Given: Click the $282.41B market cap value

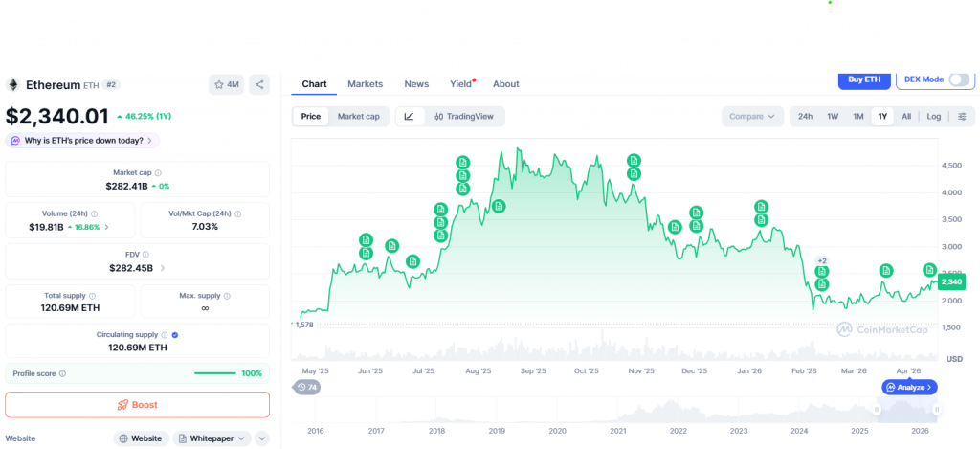Looking at the screenshot, I should pyautogui.click(x=126, y=186).
